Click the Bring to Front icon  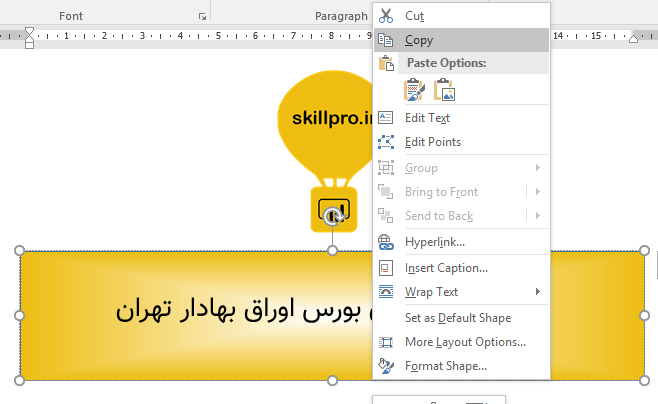[386, 192]
